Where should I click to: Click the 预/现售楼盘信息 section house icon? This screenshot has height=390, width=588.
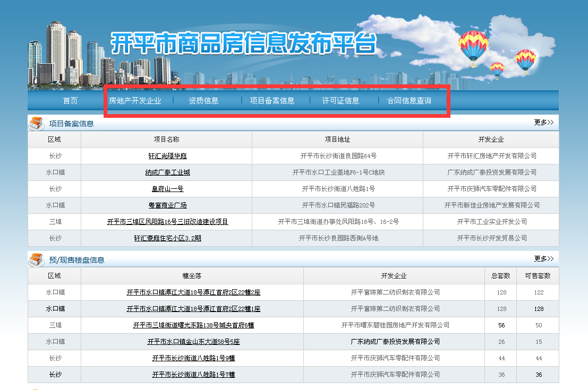[x=36, y=259]
